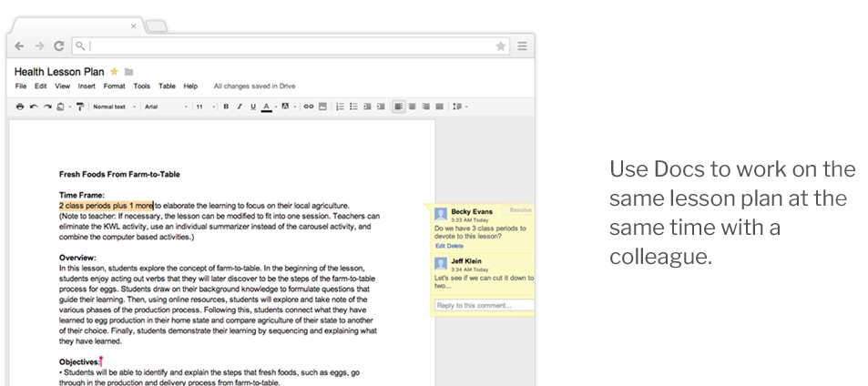Click the Insert link icon
868x386 pixels.
coord(308,107)
